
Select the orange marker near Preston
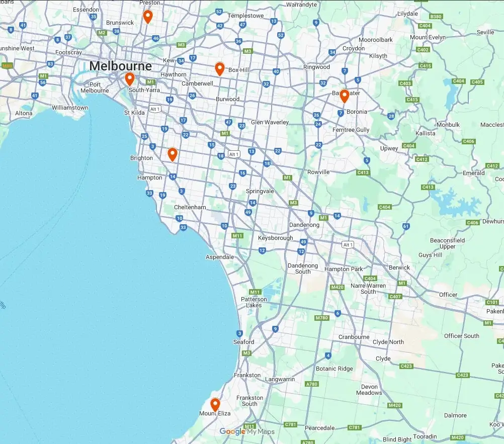click(x=148, y=18)
